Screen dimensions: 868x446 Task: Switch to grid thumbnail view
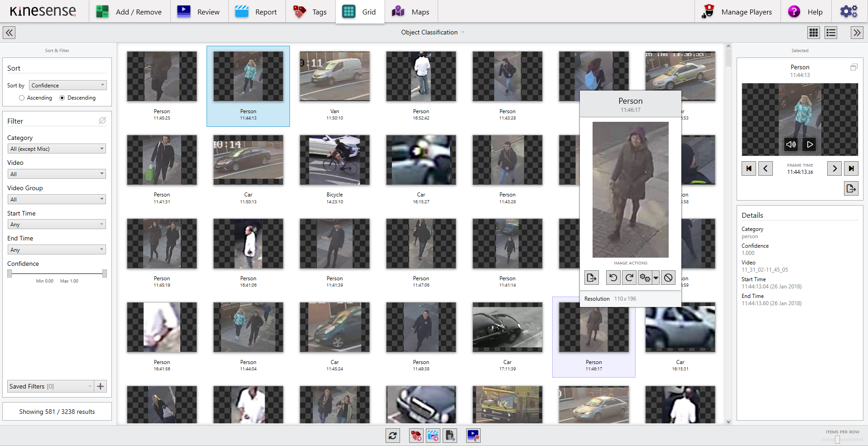(x=814, y=33)
